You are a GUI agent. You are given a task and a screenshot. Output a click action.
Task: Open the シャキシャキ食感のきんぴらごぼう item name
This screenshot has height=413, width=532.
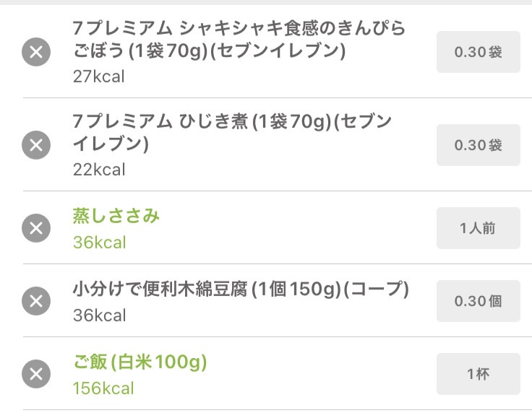point(239,40)
